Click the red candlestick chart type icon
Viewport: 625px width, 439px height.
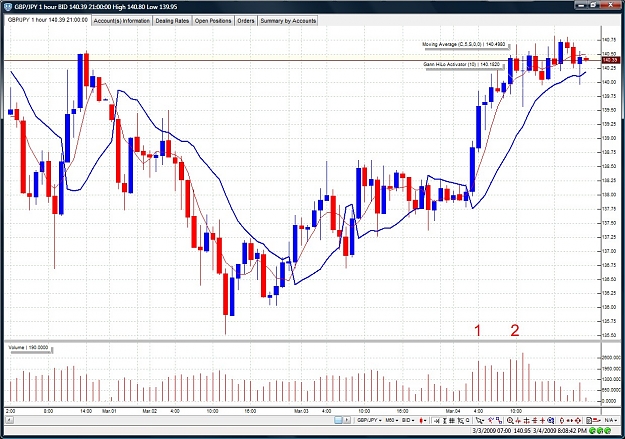[x=422, y=420]
